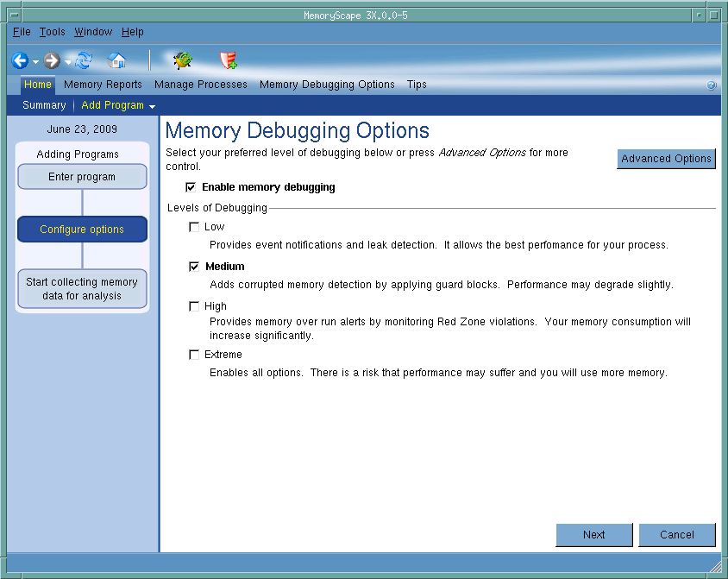Click the Advanced Options button
The image size is (728, 579).
point(666,159)
